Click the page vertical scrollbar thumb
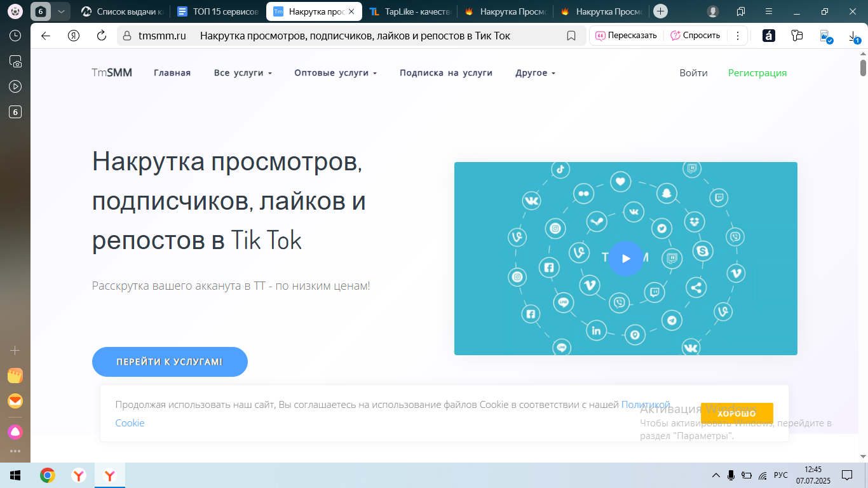 click(863, 67)
